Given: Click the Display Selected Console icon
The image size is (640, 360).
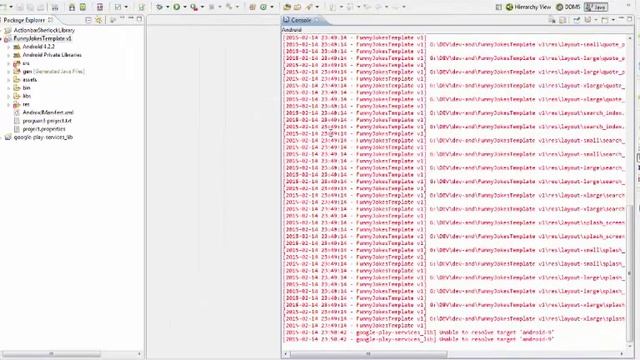Looking at the screenshot, I should coord(588,20).
